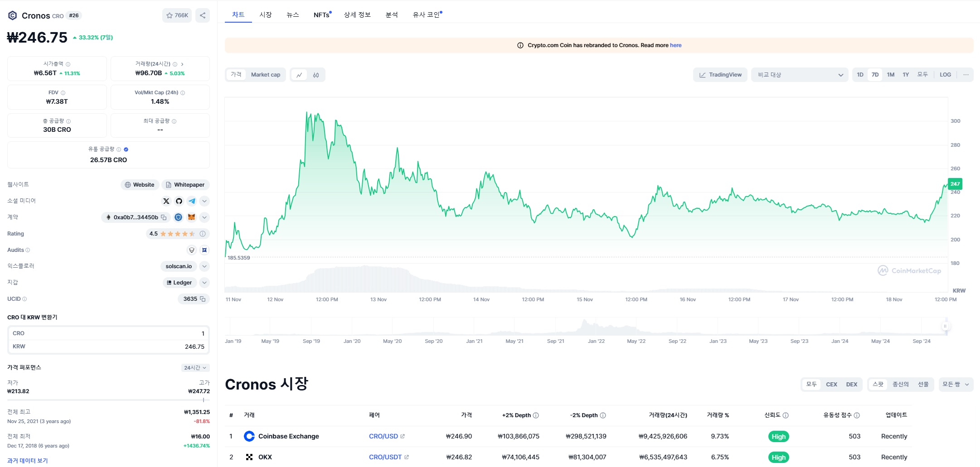This screenshot has width=980, height=467.
Task: Open the Website link
Action: pyautogui.click(x=140, y=185)
